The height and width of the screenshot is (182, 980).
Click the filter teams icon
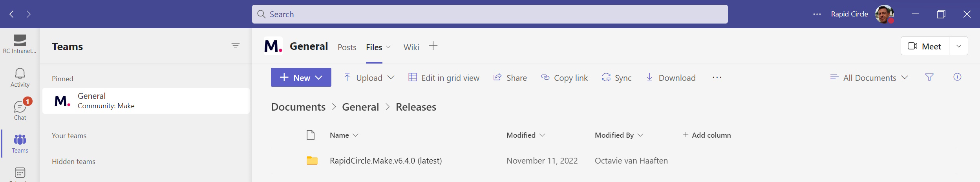pos(235,46)
